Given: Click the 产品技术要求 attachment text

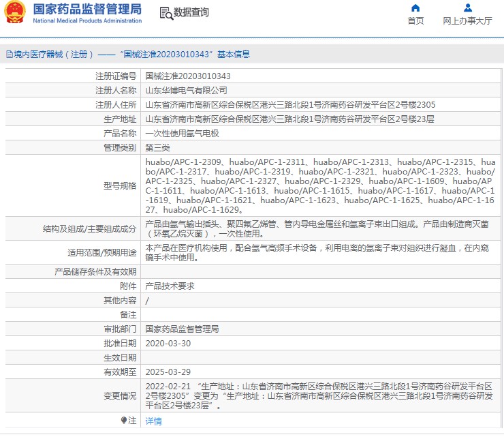Looking at the screenshot, I should [170, 286].
